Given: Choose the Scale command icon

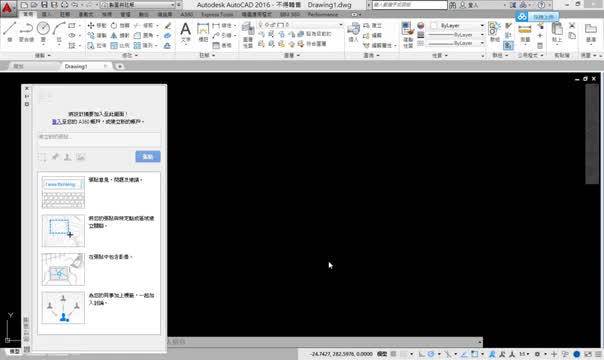Looking at the screenshot, I should tap(114, 45).
